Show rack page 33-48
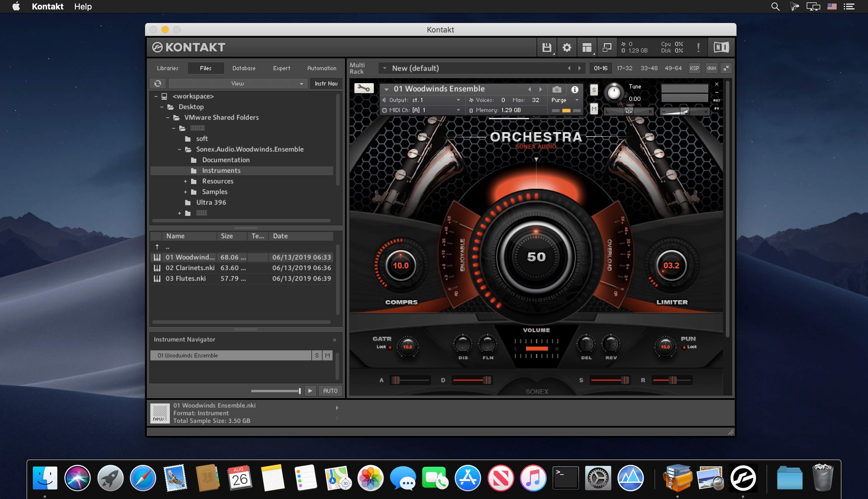868x499 pixels. coord(649,68)
